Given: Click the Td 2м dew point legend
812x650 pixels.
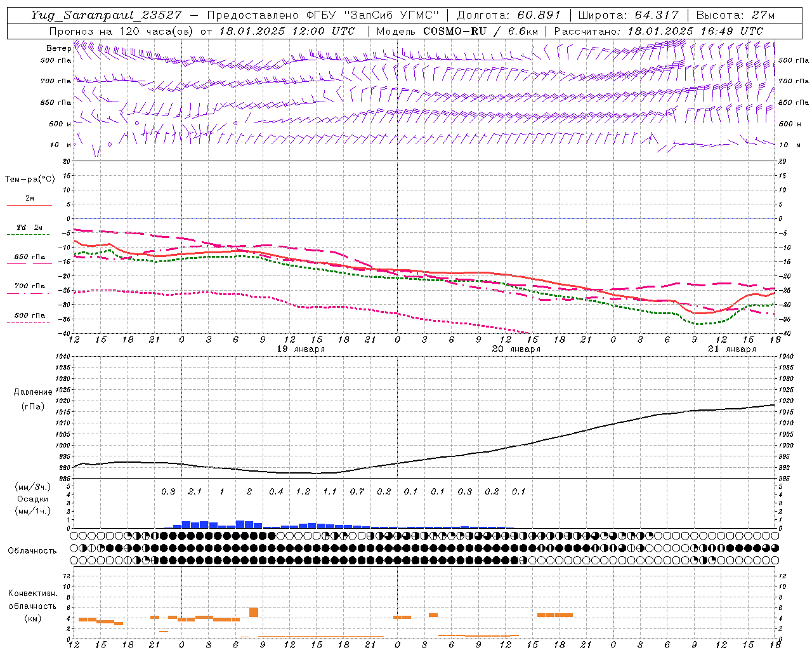Looking at the screenshot, I should (29, 227).
